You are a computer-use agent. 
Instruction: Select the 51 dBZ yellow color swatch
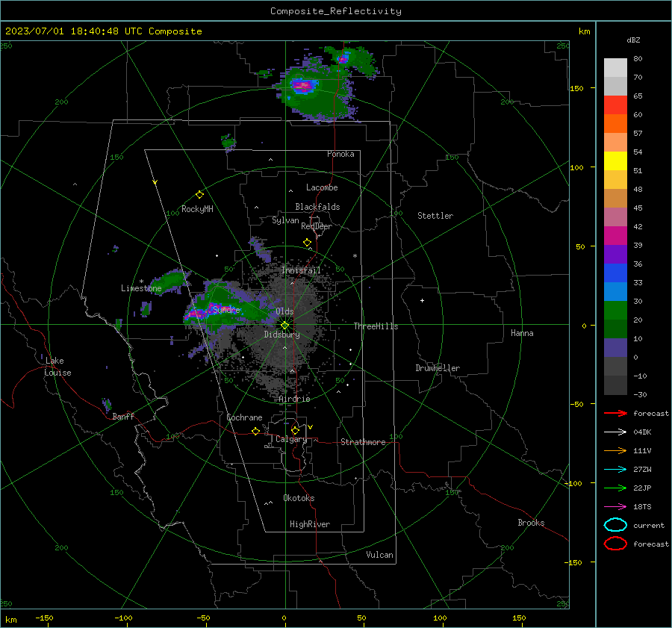[615, 161]
